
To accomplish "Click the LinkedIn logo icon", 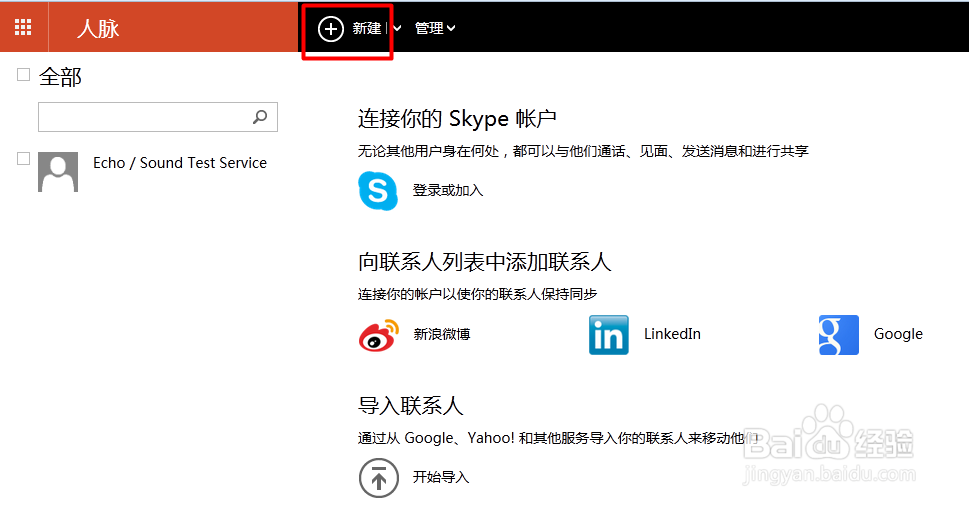I will 608,335.
